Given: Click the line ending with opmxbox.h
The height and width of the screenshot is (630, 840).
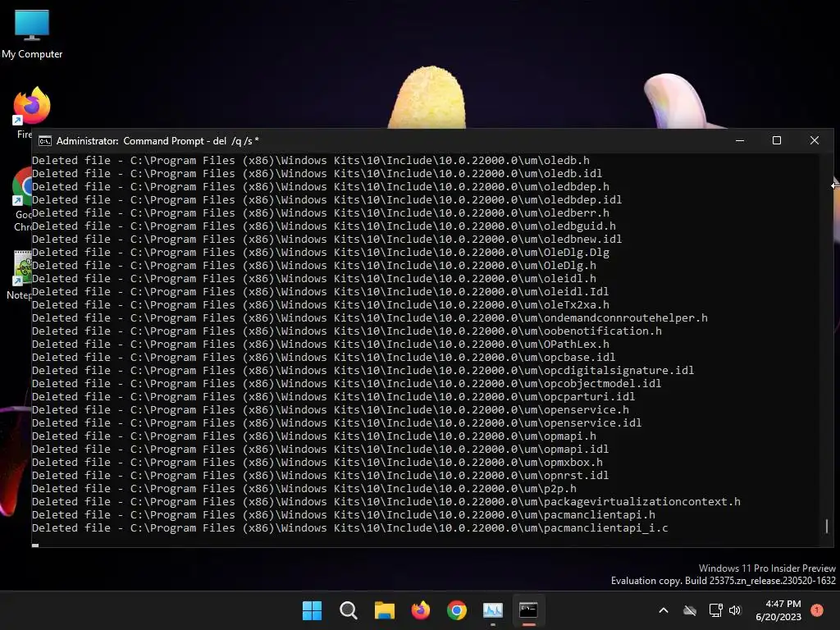Looking at the screenshot, I should 317,463.
